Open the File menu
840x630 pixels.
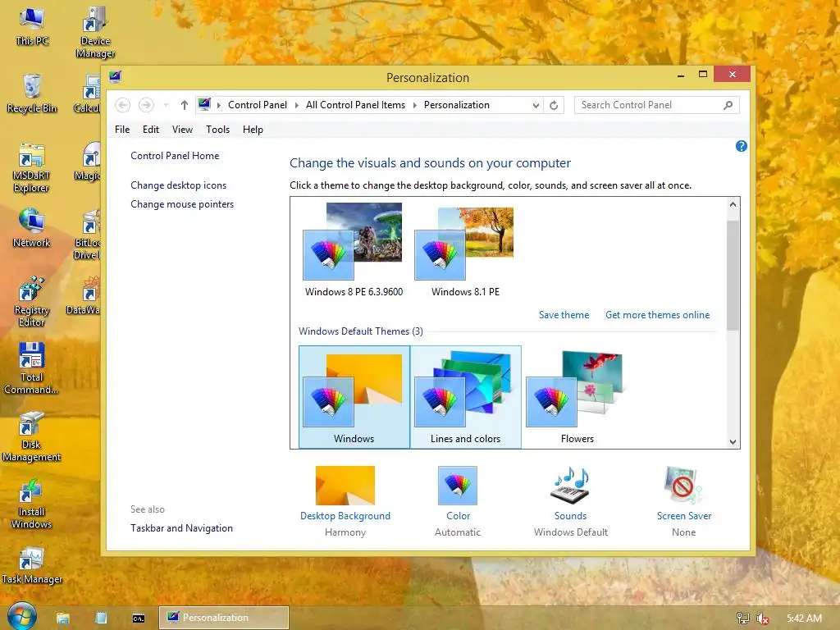tap(122, 130)
